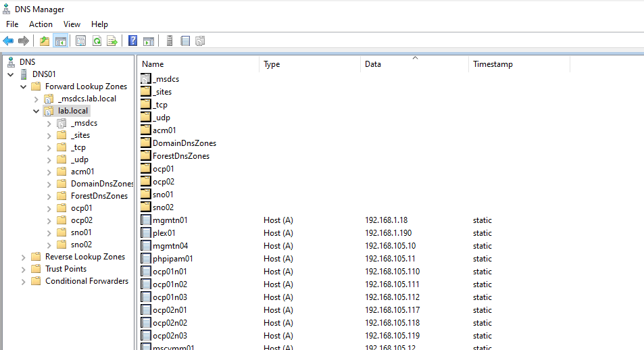The width and height of the screenshot is (644, 350).
Task: Expand Conditional Forwarders node
Action: (24, 281)
